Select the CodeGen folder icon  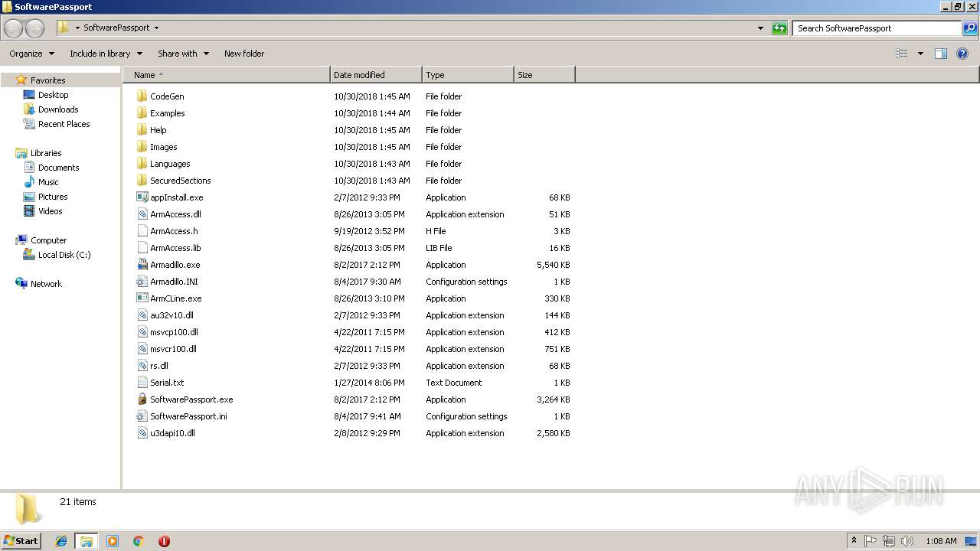pos(142,96)
